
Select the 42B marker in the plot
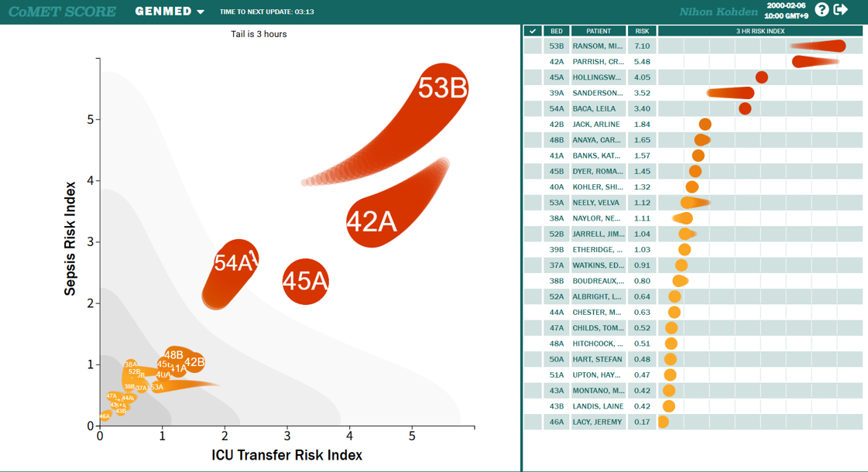(x=194, y=362)
